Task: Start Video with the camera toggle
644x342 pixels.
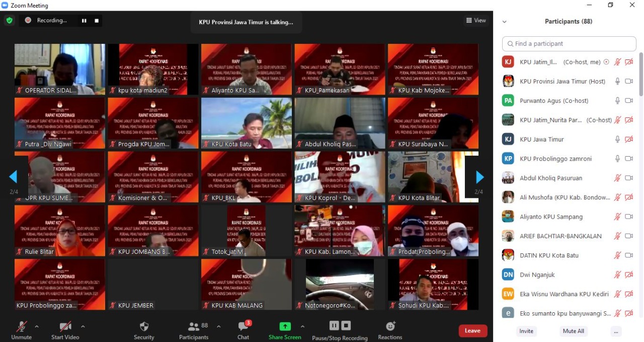Action: point(65,326)
